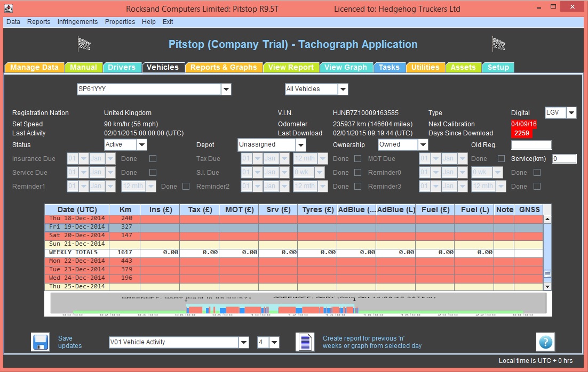Tick the MOT Due Done checkbox

501,158
